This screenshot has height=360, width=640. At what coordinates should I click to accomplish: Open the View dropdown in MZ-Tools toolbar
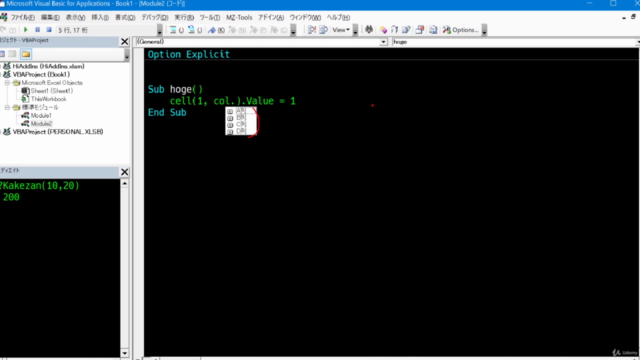341,30
